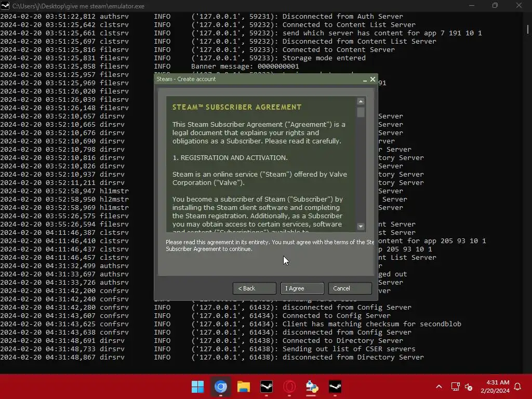Open Opera browser from the taskbar
Viewport: 532px width, 399px height.
pyautogui.click(x=289, y=387)
